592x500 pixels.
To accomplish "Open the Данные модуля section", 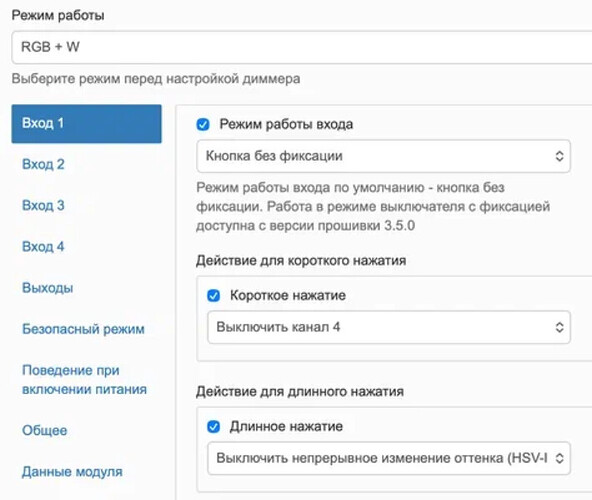I will (x=72, y=472).
